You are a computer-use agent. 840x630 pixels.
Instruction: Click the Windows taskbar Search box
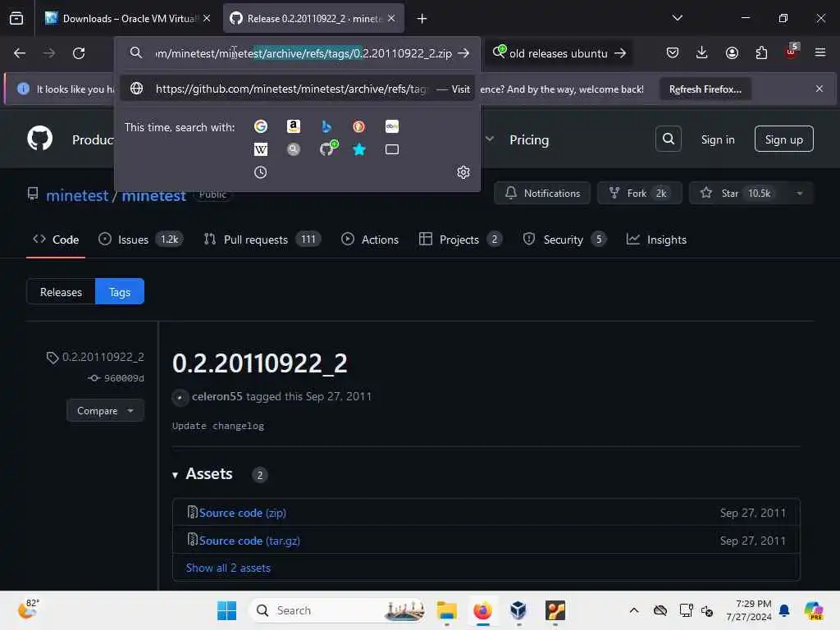click(x=336, y=610)
